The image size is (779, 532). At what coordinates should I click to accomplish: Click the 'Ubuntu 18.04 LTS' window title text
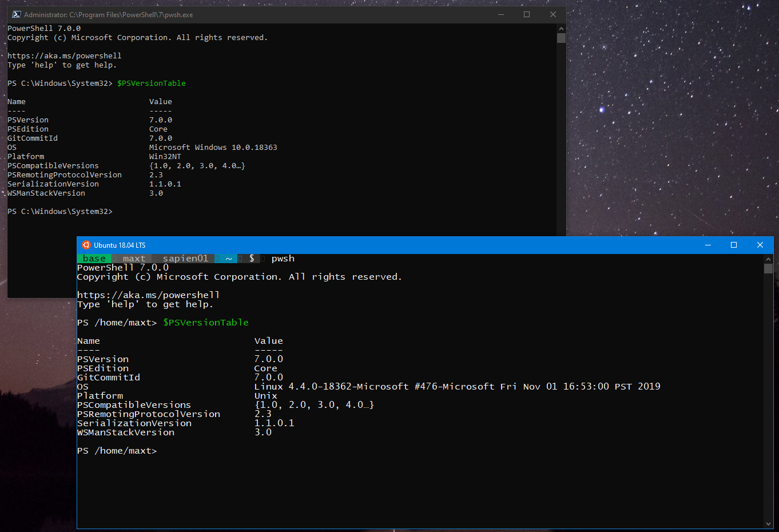tap(120, 245)
